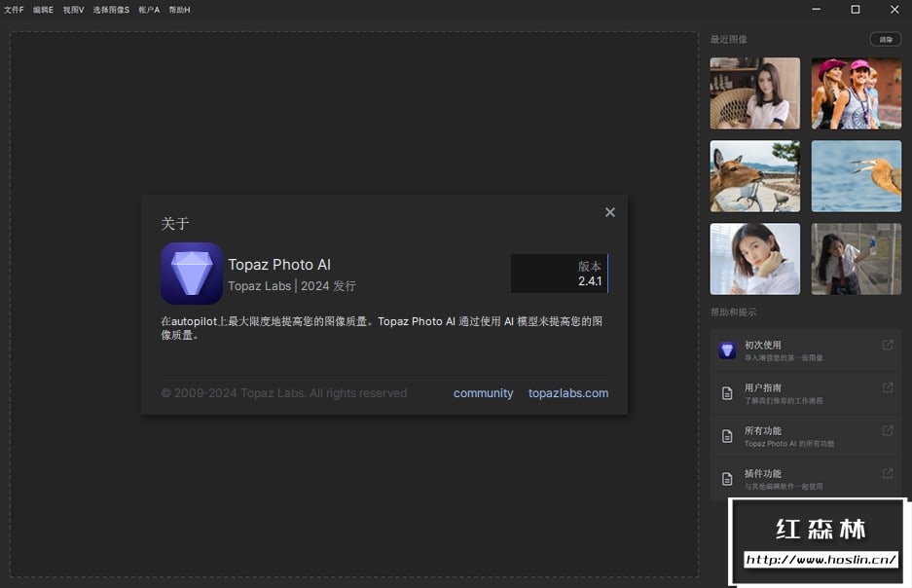Viewport: 912px width, 588px height.
Task: Open the 编辑E menu
Action: click(43, 10)
